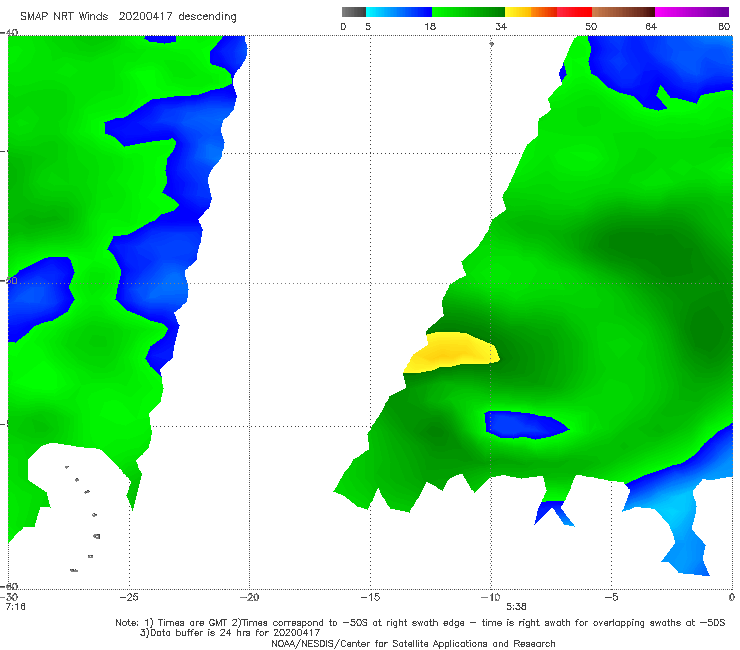This screenshot has width=740, height=650.
Task: Click the brown 50-64 segment of color bar
Action: [623, 12]
